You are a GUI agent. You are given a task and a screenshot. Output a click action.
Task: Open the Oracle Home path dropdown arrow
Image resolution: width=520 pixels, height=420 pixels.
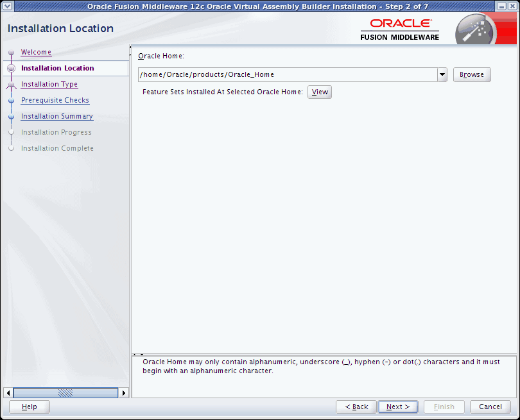[442, 74]
